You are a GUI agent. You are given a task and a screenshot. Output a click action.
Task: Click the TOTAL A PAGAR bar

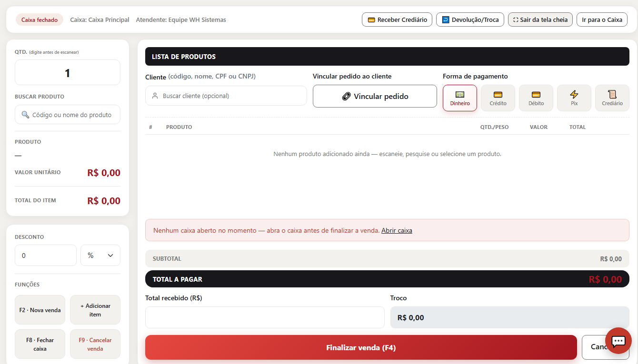[387, 279]
